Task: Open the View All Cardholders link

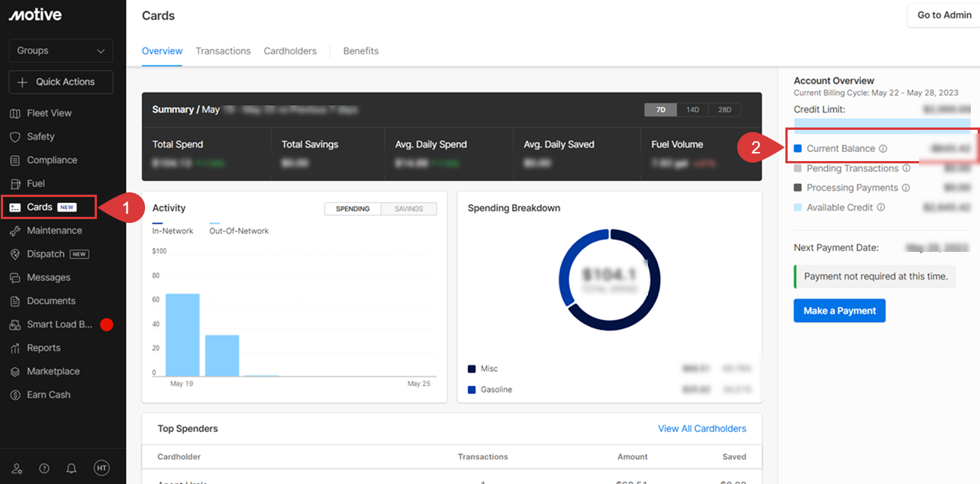Action: pos(702,429)
